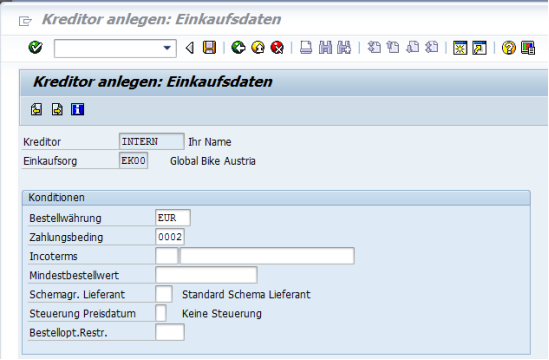
Task: Click the Zahlungsbeding label
Action: click(x=66, y=237)
